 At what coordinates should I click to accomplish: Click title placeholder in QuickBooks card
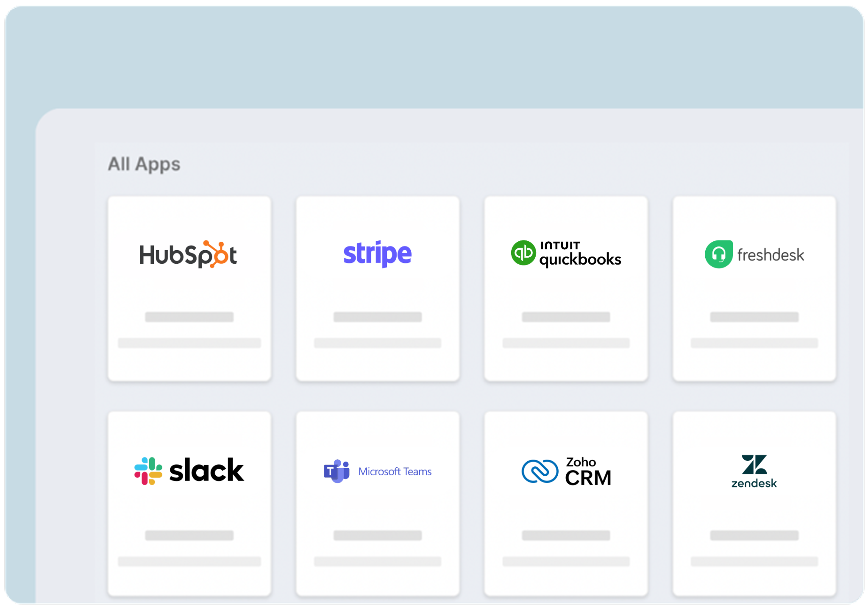point(566,317)
